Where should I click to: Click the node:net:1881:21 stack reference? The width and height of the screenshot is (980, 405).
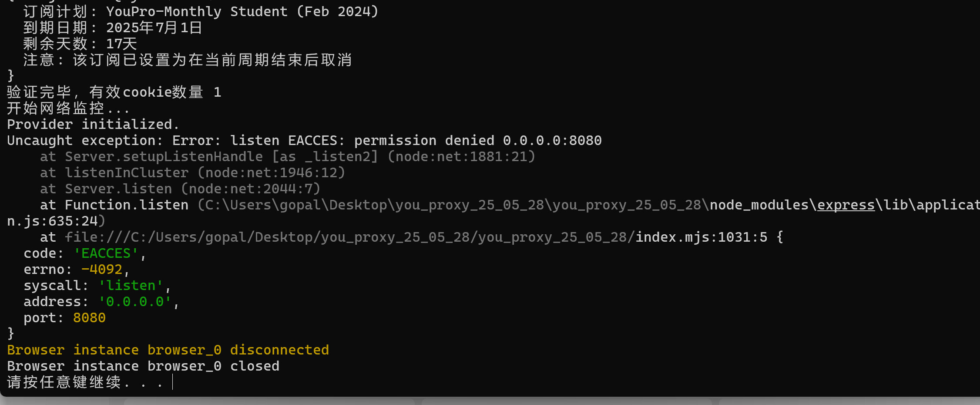pos(461,157)
